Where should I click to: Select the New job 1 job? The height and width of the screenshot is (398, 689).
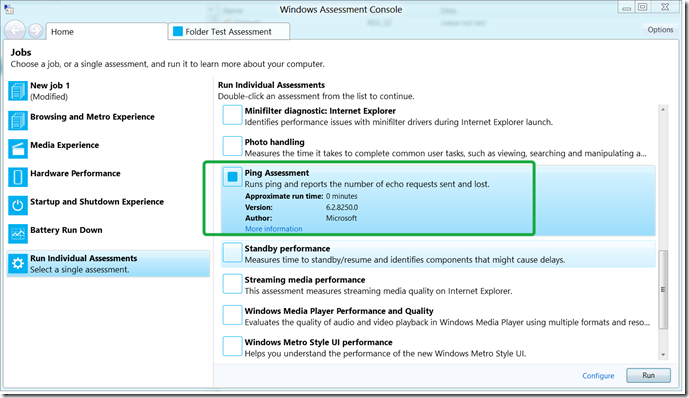(109, 91)
